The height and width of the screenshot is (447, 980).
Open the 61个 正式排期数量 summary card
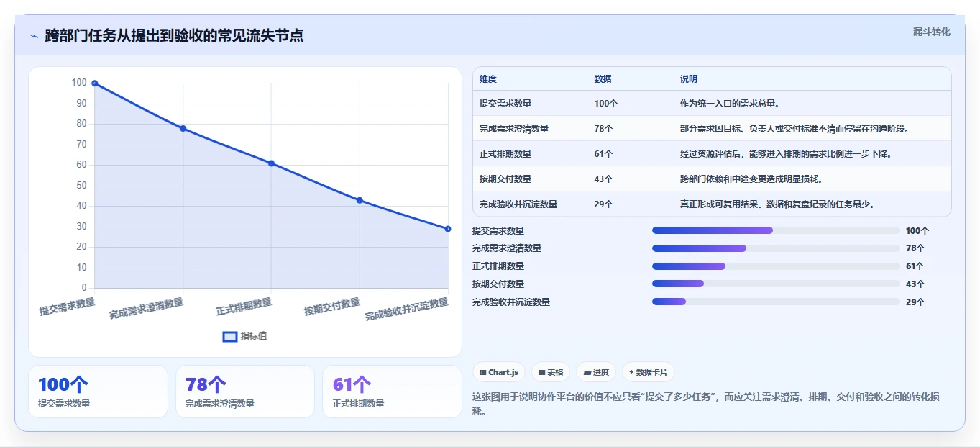pyautogui.click(x=392, y=392)
